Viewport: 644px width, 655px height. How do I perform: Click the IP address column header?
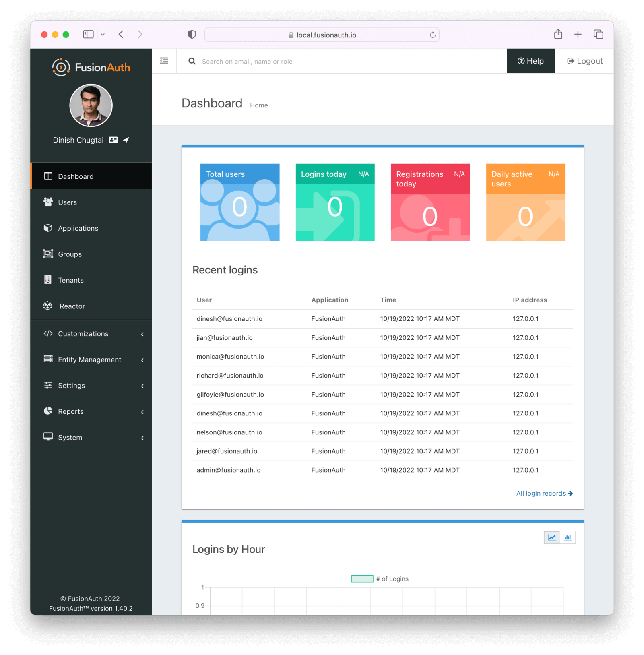530,300
